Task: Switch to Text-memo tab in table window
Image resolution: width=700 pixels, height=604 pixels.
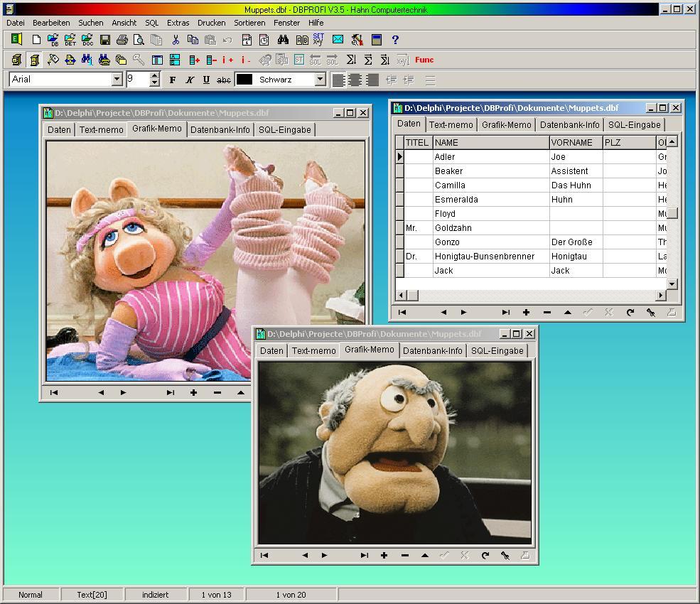Action: coord(451,125)
